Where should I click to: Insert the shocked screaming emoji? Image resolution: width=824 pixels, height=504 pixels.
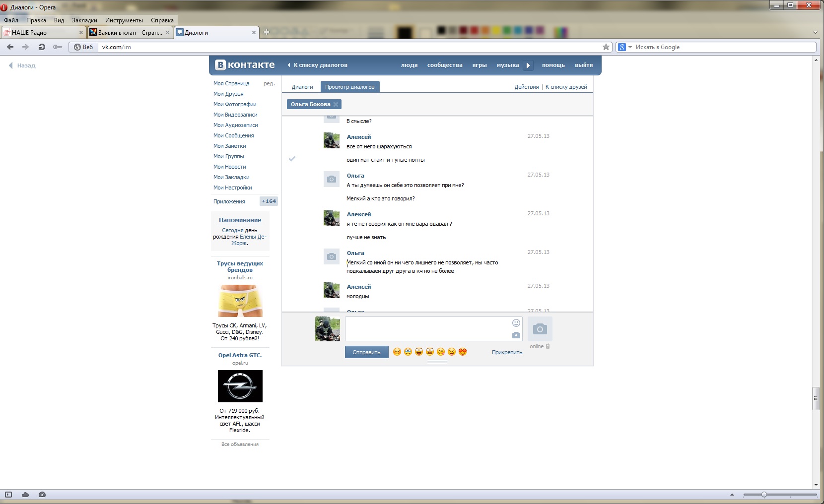[430, 352]
